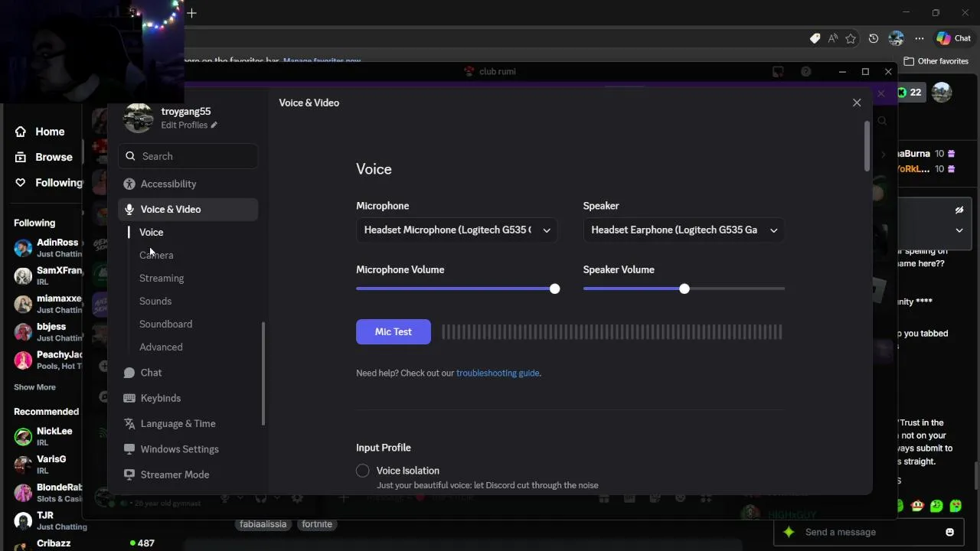Click the settings Search field
Image resolution: width=980 pixels, height=551 pixels.
coord(188,156)
